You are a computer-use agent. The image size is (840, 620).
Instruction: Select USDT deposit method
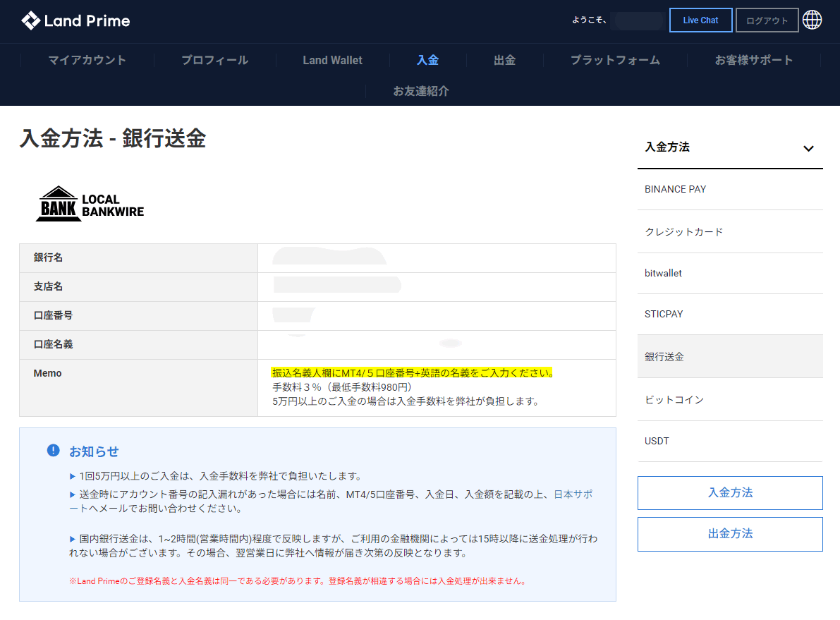730,441
